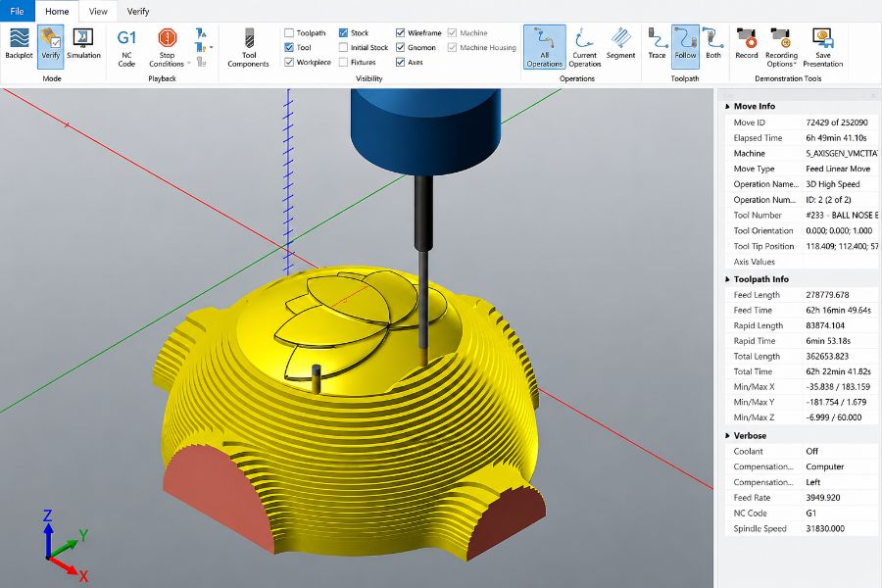Collapse the Toolpath Info section
Screen dimensions: 882x588
[x=727, y=279]
